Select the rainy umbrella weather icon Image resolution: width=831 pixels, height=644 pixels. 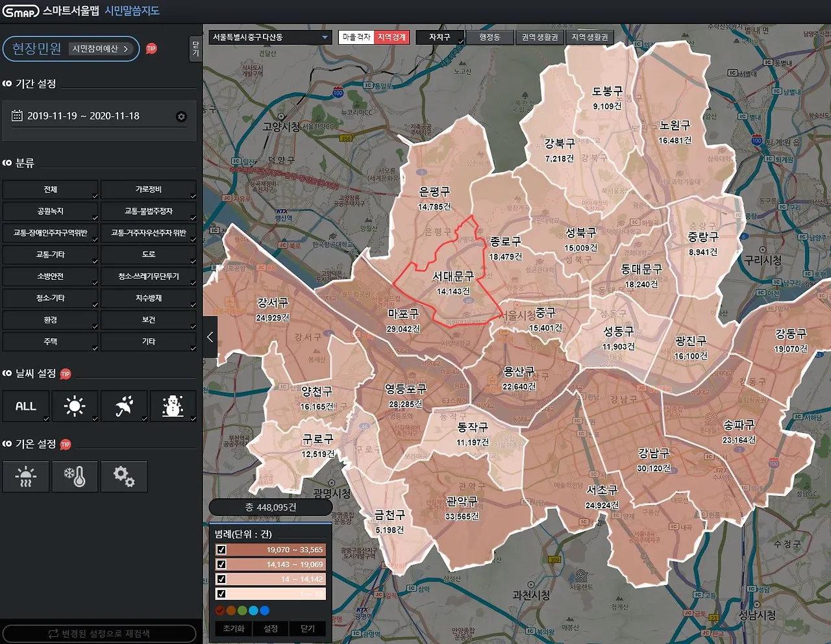[x=124, y=406]
